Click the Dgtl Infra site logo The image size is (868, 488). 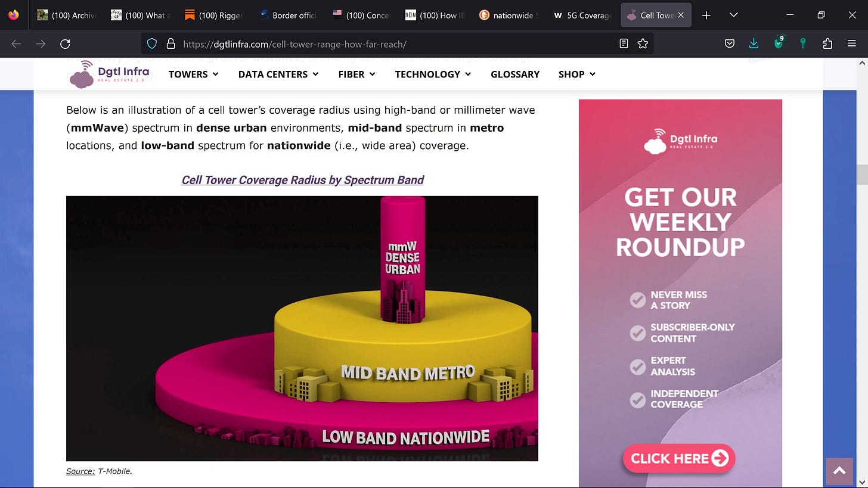pos(109,74)
